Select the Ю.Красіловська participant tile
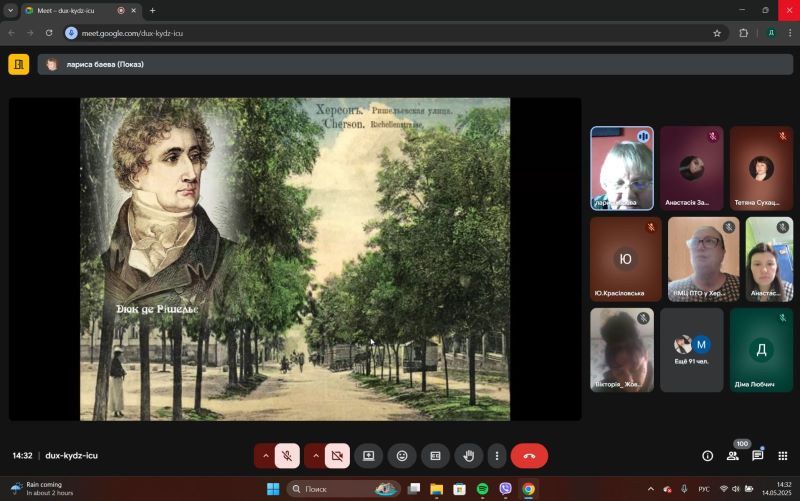Viewport: 800px width, 501px height. point(626,259)
